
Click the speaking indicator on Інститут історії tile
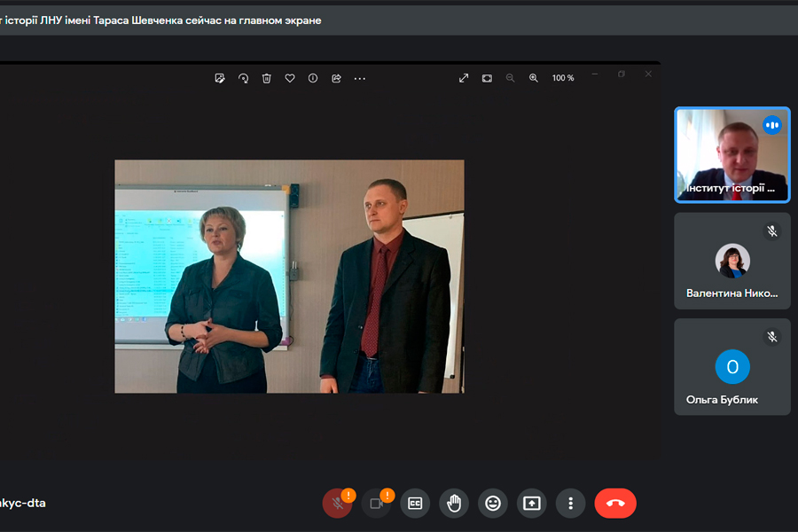point(772,125)
